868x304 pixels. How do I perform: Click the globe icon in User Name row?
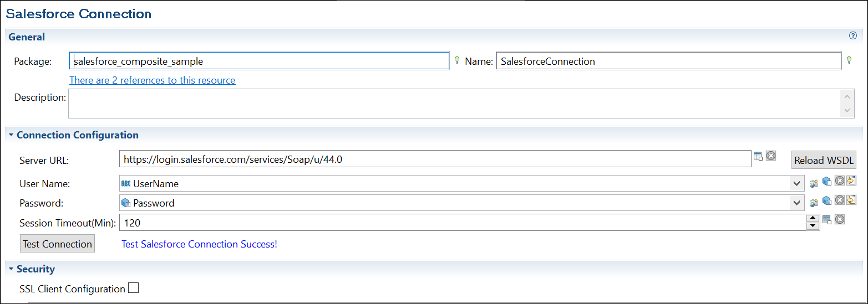pyautogui.click(x=814, y=183)
